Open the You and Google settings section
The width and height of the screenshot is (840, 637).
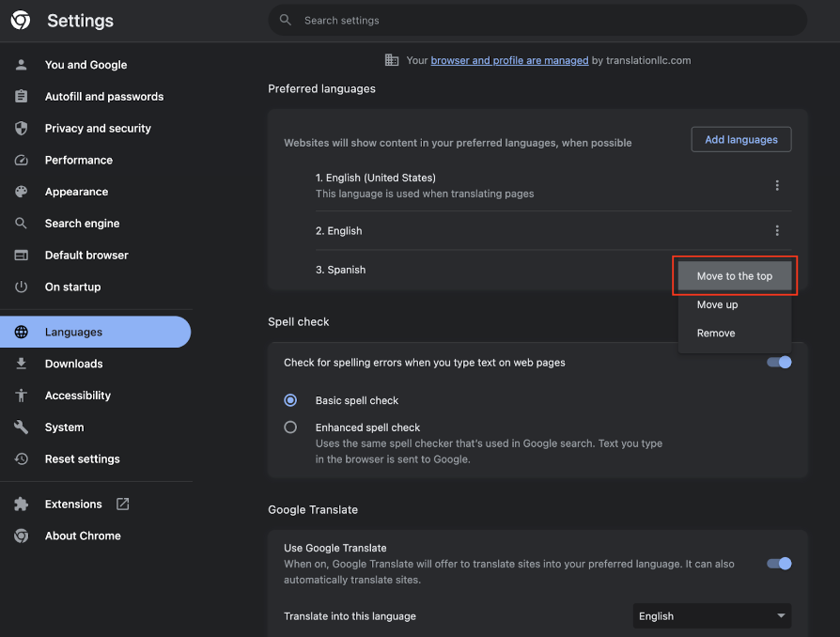(86, 65)
